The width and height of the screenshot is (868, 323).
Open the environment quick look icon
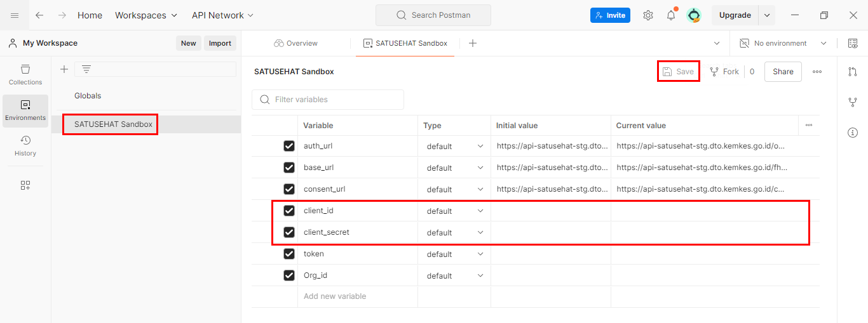852,43
